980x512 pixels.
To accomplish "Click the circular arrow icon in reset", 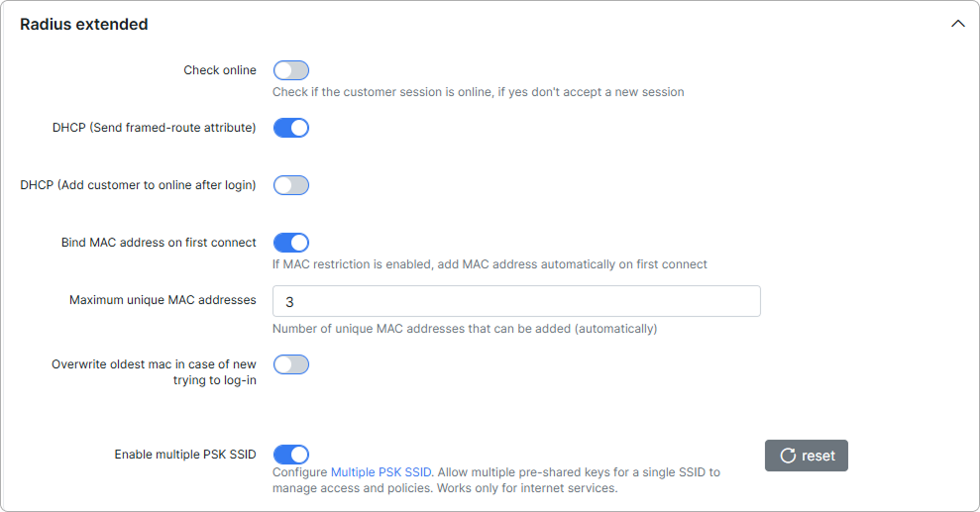I will pos(788,456).
